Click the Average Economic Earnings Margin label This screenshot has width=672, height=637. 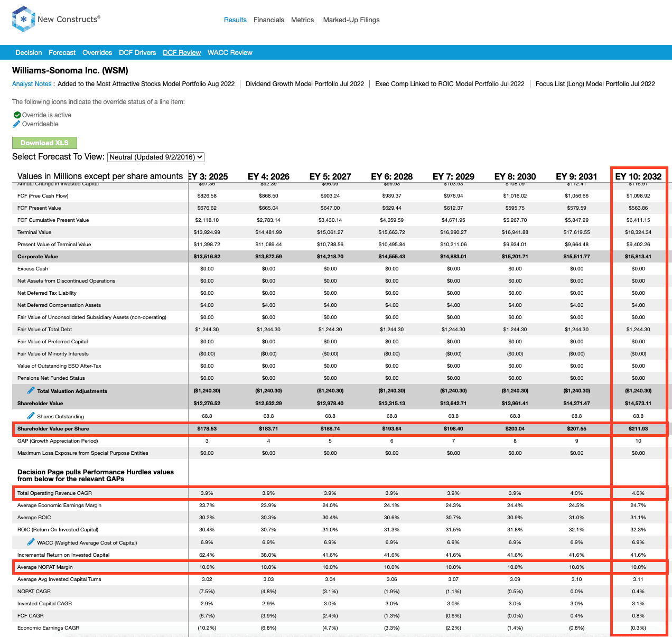59,505
